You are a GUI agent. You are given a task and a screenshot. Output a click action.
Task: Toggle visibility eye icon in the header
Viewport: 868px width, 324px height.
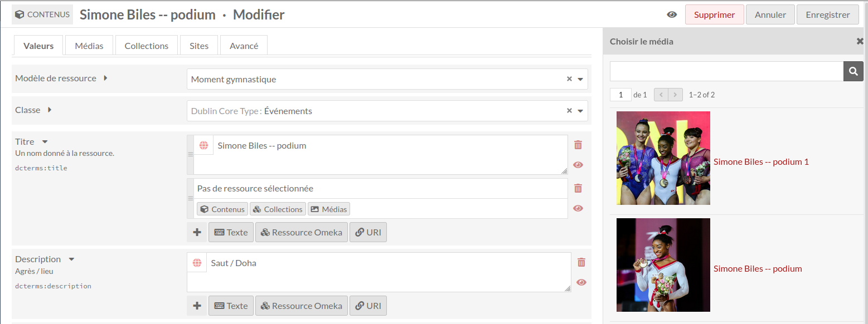[672, 14]
